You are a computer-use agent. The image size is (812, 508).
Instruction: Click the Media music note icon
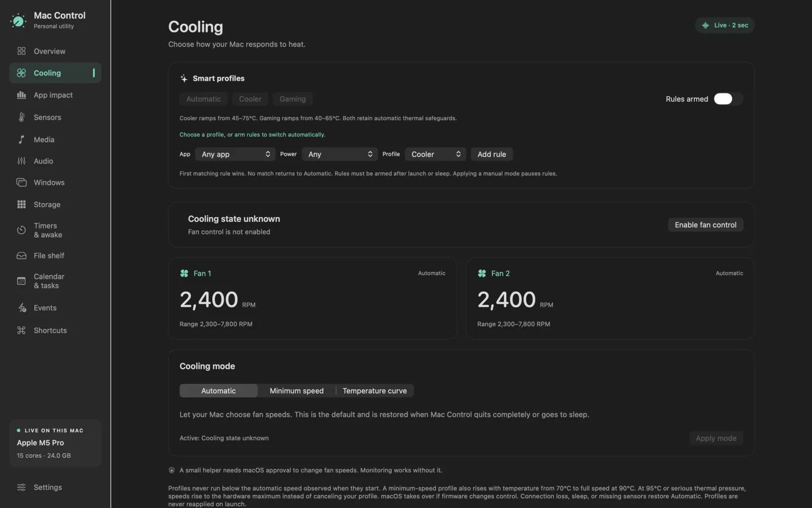[x=21, y=139]
